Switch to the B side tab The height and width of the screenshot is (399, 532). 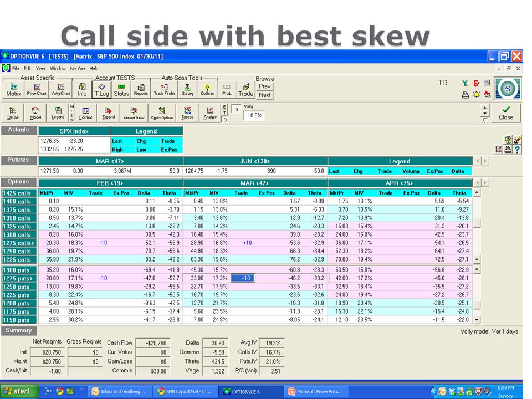tap(224, 120)
